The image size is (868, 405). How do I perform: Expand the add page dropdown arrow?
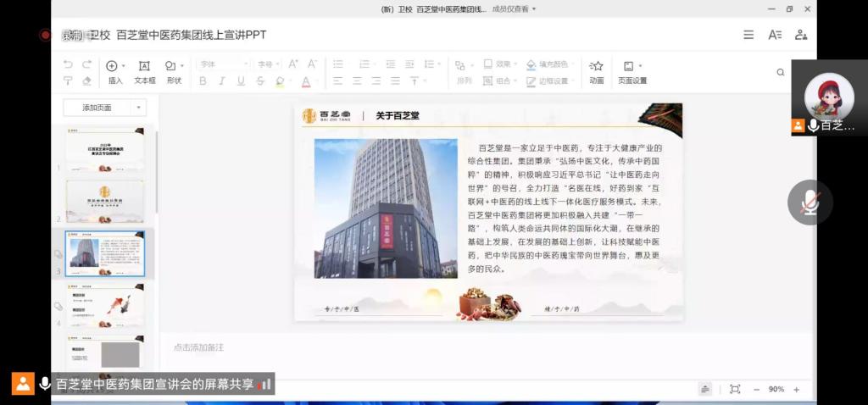click(x=139, y=108)
